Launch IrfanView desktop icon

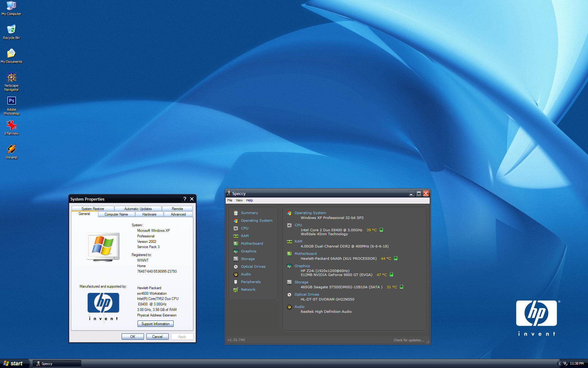[11, 128]
